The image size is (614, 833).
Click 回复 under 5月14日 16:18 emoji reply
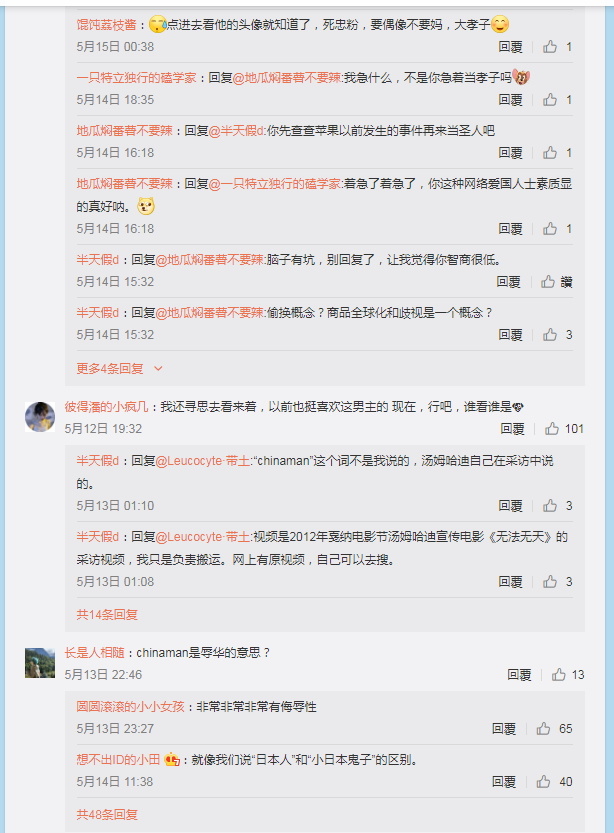pyautogui.click(x=510, y=229)
